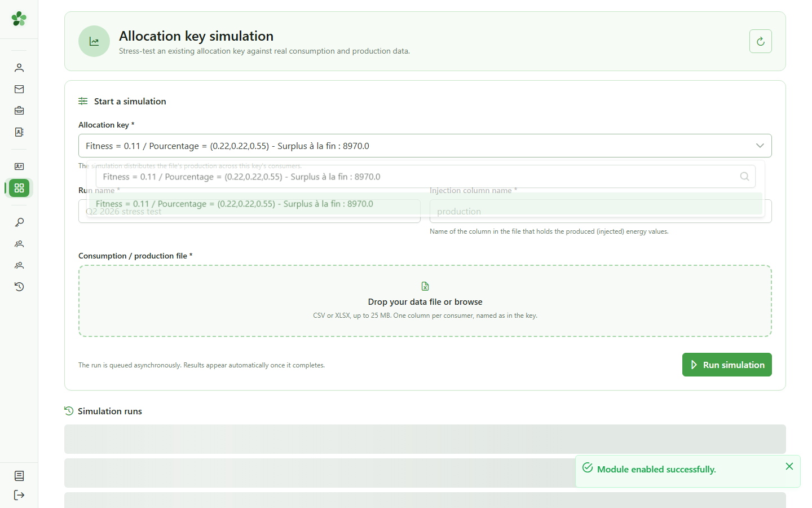Image resolution: width=812 pixels, height=508 pixels.
Task: Click the checkmark icon in success toast
Action: (x=588, y=468)
